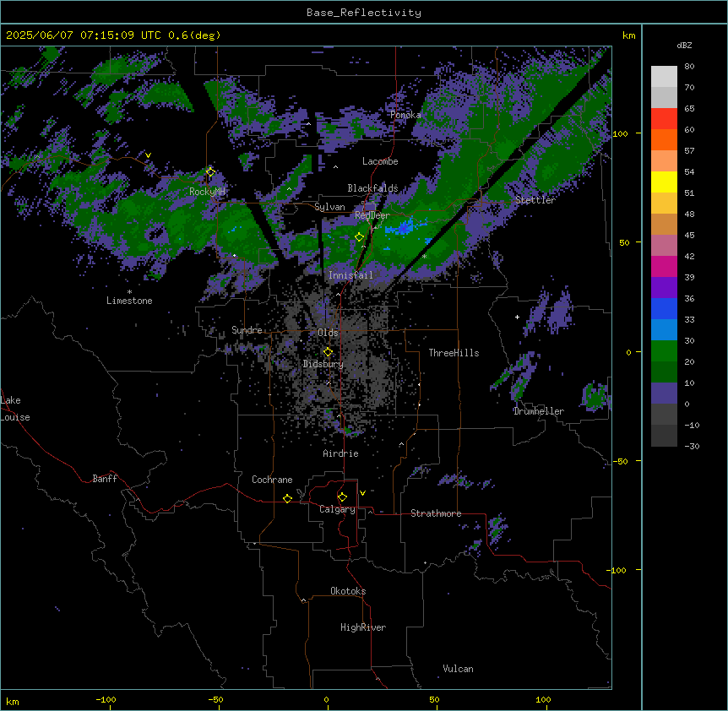728x711 pixels.
Task: Click the Innisfail city label
Action: [x=350, y=275]
